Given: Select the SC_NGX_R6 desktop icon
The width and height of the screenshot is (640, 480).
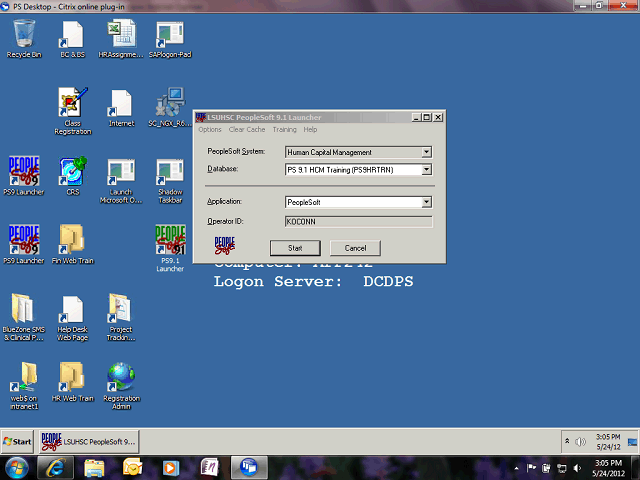Looking at the screenshot, I should click(x=170, y=107).
